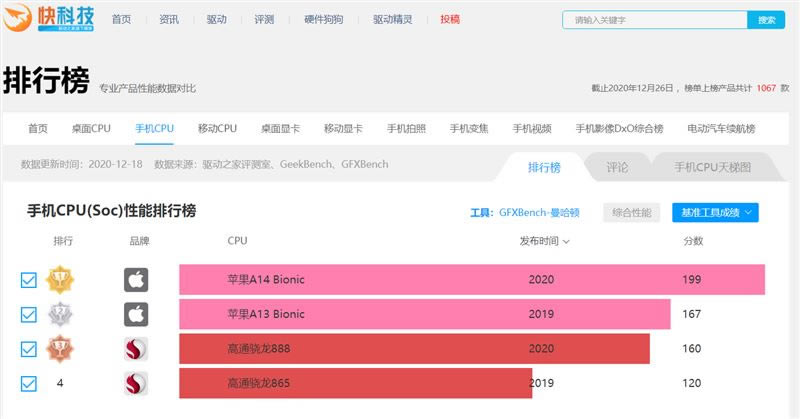800x419 pixels.
Task: Click the 综合性能 button
Action: tap(632, 212)
